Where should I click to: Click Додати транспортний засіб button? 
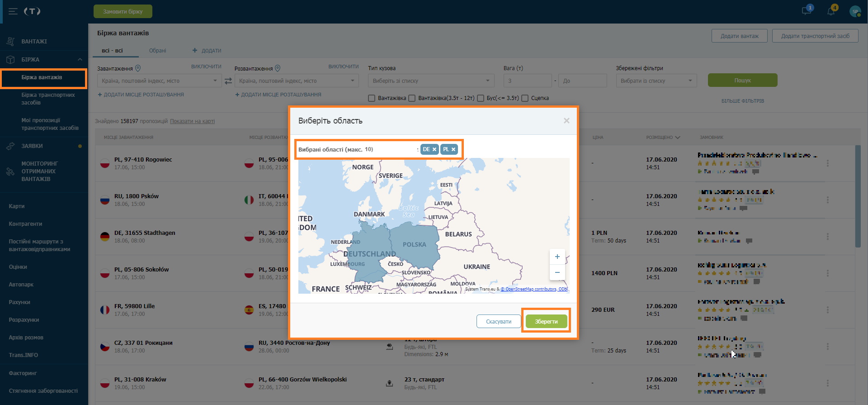(815, 36)
